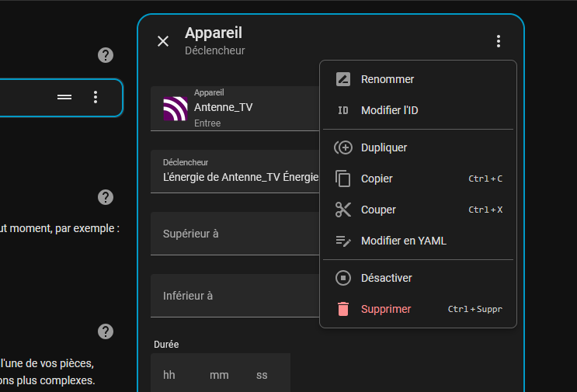This screenshot has height=392, width=577.
Task: Grab the drag handle on selected row
Action: click(64, 97)
